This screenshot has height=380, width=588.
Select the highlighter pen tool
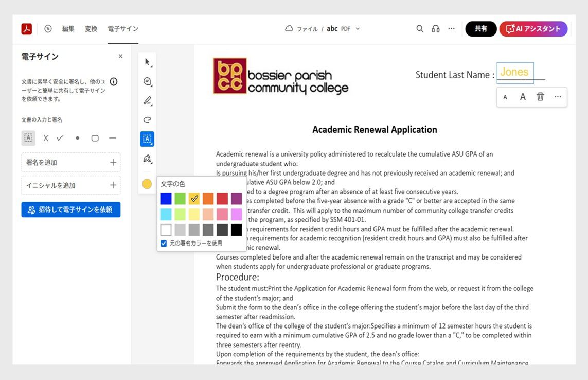(147, 100)
